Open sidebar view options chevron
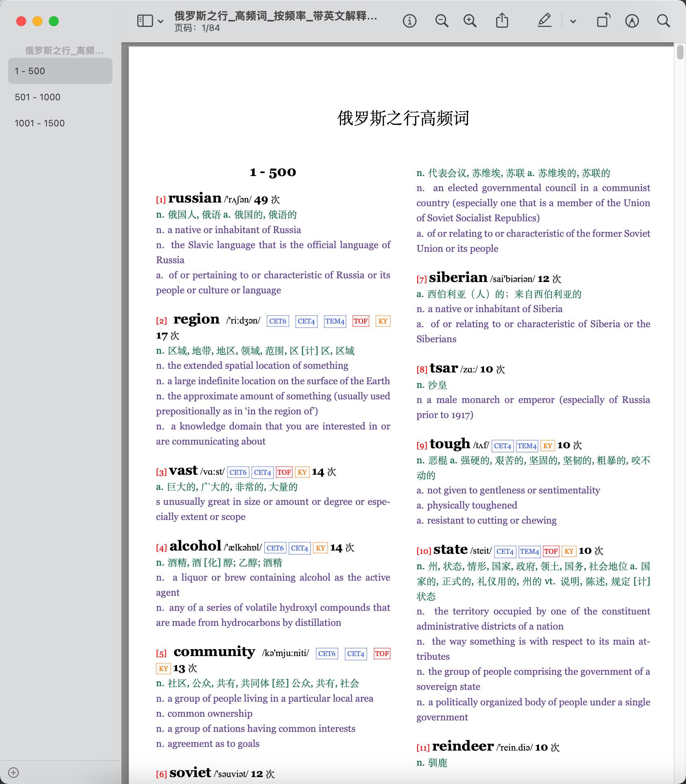Screen dimensions: 686x784 161,21
